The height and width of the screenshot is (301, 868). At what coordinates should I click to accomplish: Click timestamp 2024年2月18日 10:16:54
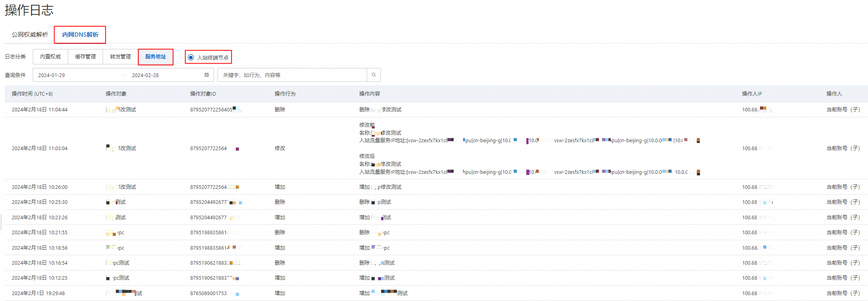tap(39, 263)
